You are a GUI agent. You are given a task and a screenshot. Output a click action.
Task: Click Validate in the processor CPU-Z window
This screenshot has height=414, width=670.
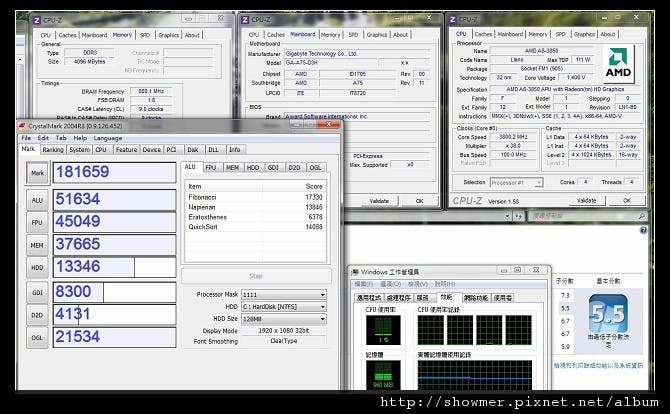point(589,200)
